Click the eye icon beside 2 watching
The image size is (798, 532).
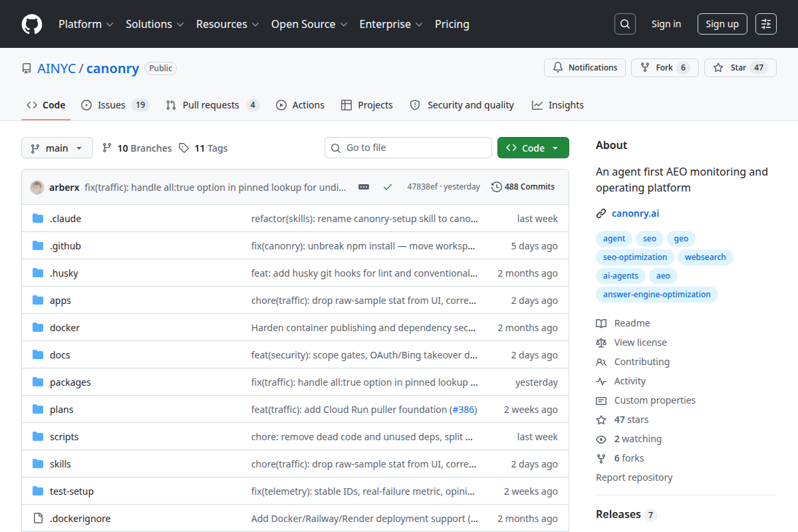coord(601,439)
